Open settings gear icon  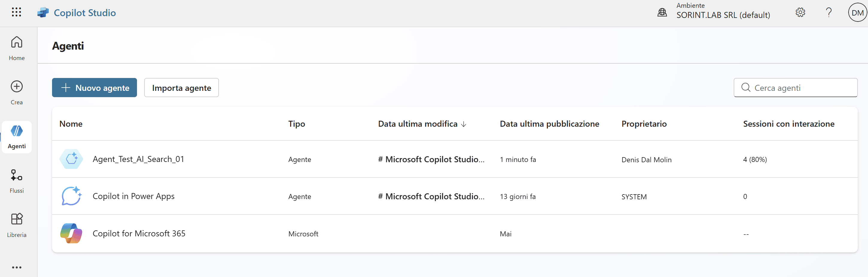[x=800, y=13]
